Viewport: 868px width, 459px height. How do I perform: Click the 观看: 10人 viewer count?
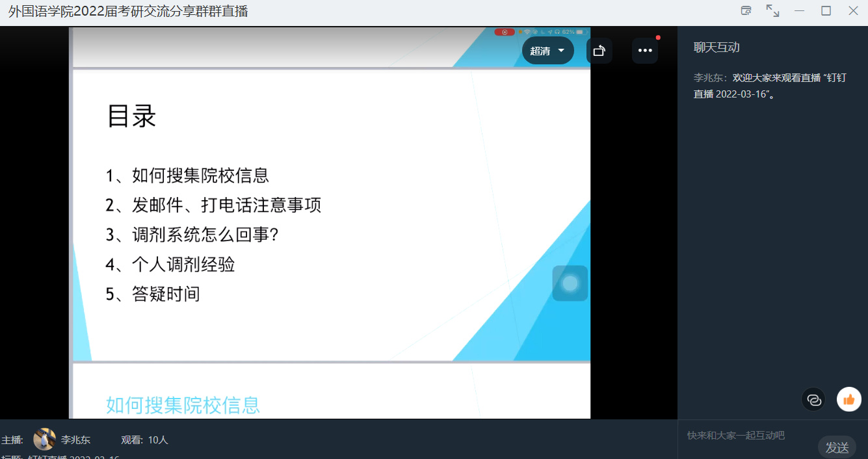click(144, 440)
